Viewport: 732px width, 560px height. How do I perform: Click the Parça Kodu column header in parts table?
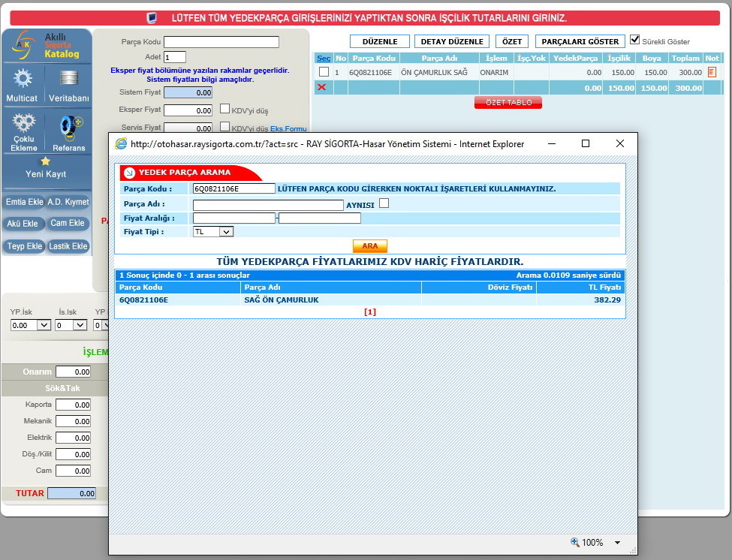tap(374, 59)
